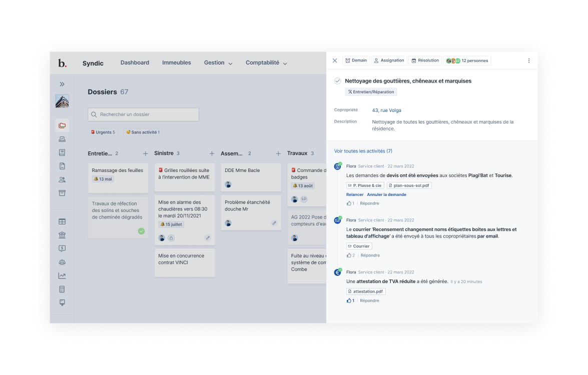Open the three-dot more options menu
This screenshot has width=588, height=375.
tap(529, 60)
